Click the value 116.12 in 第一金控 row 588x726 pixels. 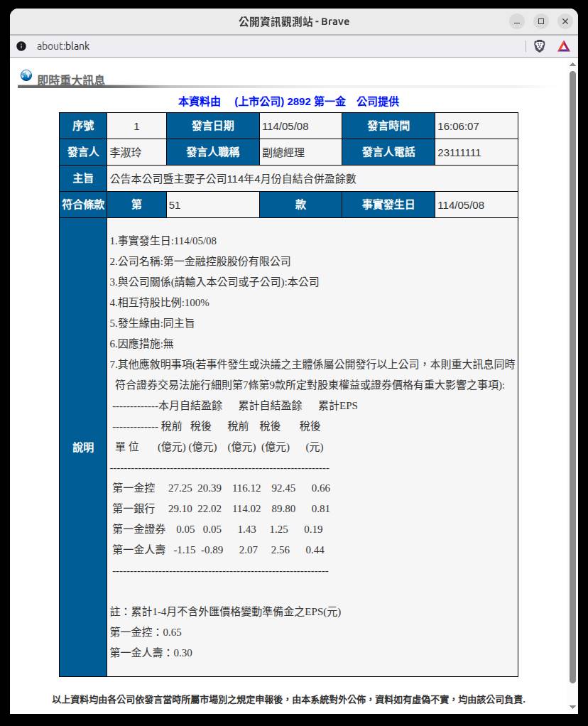(246, 488)
